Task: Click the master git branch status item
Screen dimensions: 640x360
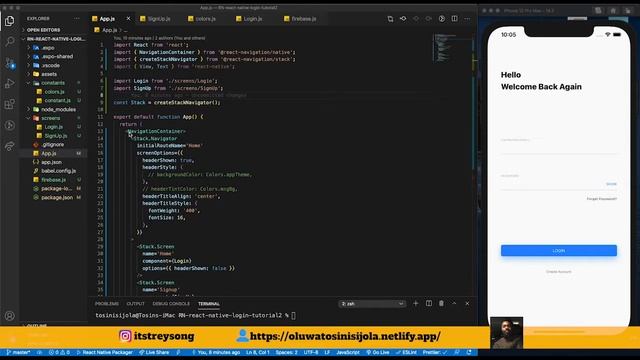Action: coord(18,352)
